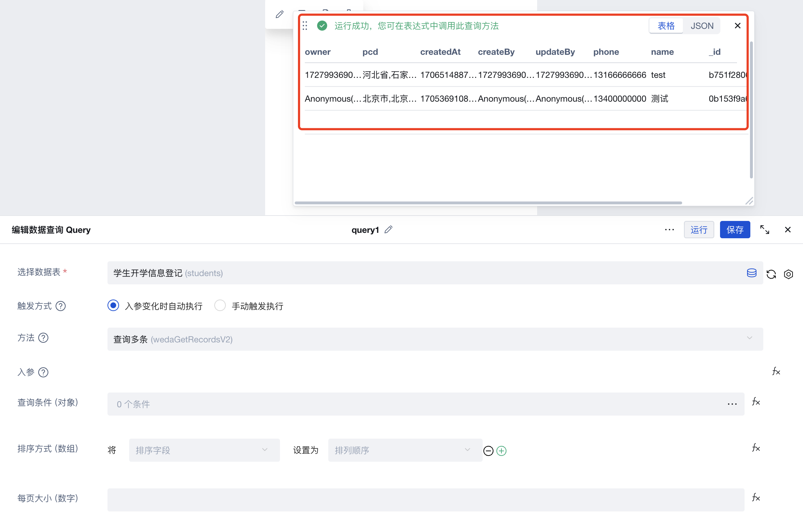
Task: Click the pcd column header
Action: pos(370,52)
